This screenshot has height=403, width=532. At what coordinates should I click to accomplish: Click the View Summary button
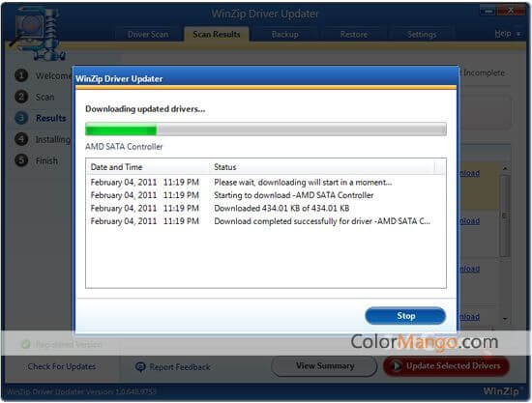325,366
